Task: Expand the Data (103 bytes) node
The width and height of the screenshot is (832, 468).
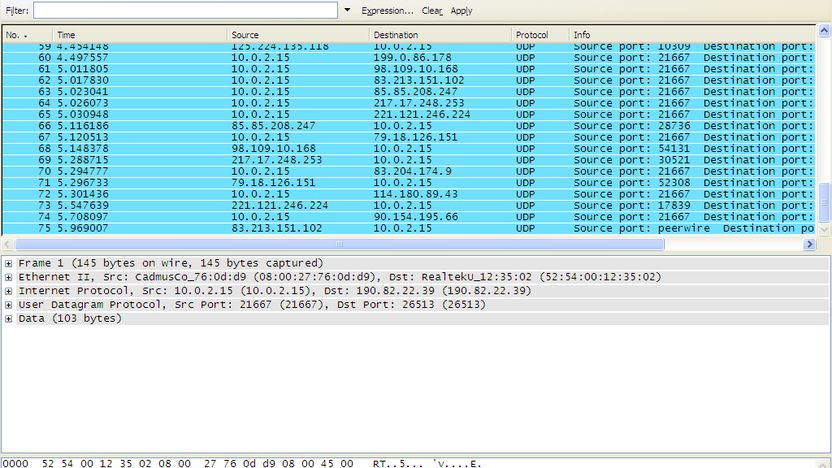Action: click(8, 318)
